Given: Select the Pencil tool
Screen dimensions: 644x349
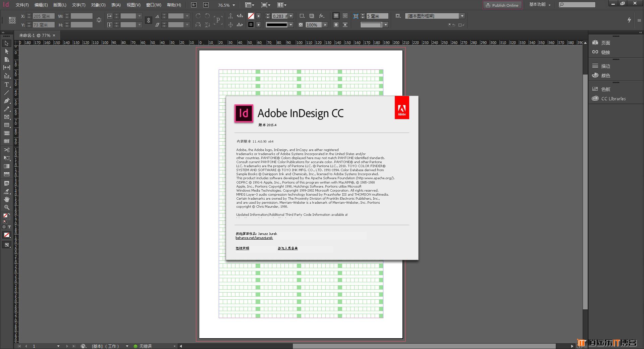Looking at the screenshot, I should pos(6,109).
